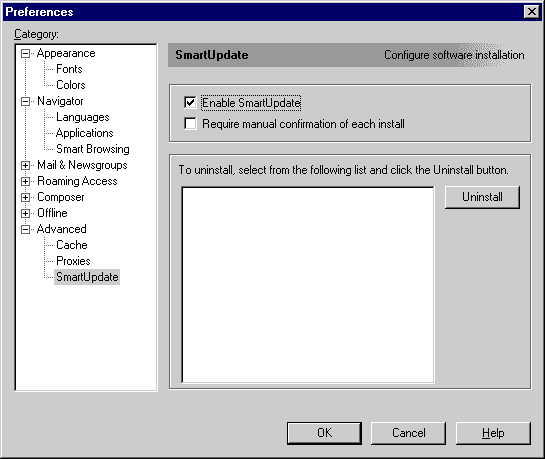
Task: Collapse the Advanced category
Action: coord(25,229)
